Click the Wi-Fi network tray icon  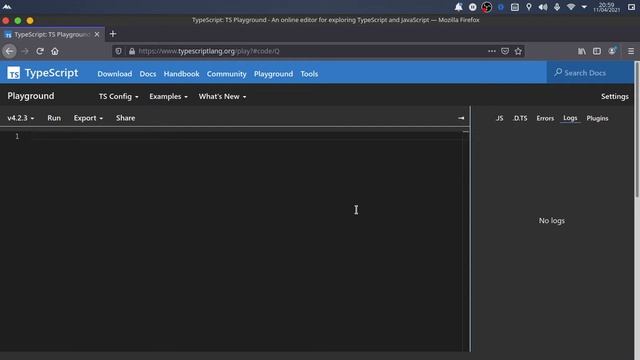click(571, 7)
